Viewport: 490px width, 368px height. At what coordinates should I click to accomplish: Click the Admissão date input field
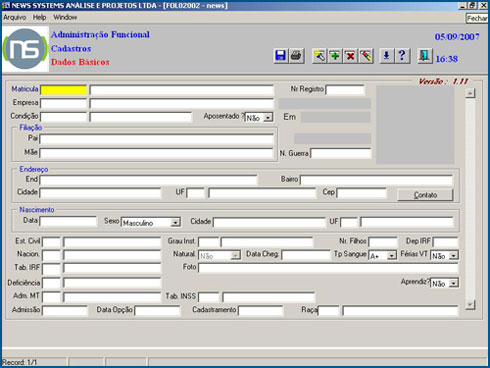coord(65,311)
